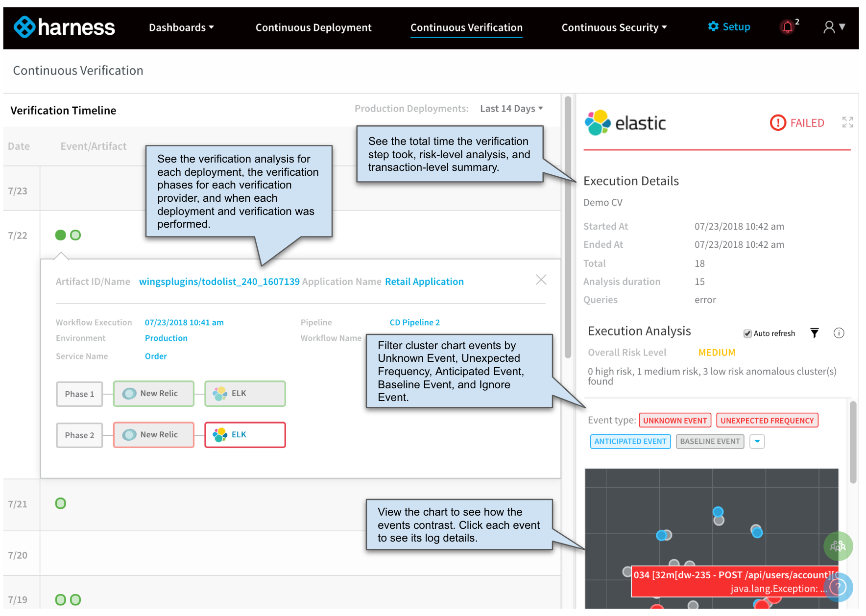Open Phase 1 ELK verification
This screenshot has height=616, width=866.
245,394
